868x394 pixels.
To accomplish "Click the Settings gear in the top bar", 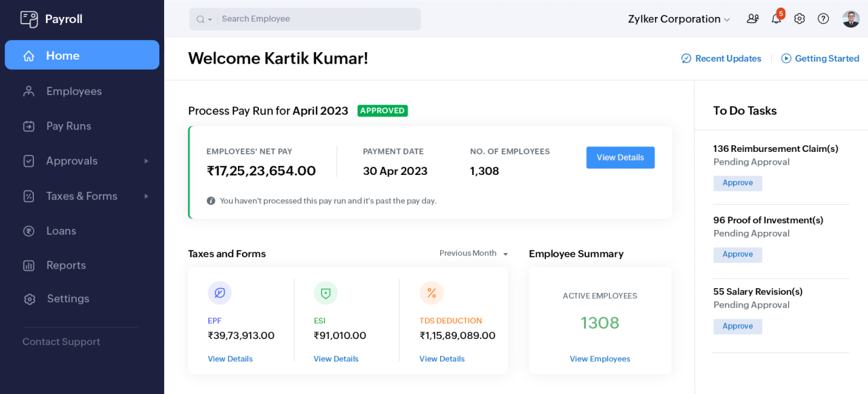I will click(x=799, y=18).
